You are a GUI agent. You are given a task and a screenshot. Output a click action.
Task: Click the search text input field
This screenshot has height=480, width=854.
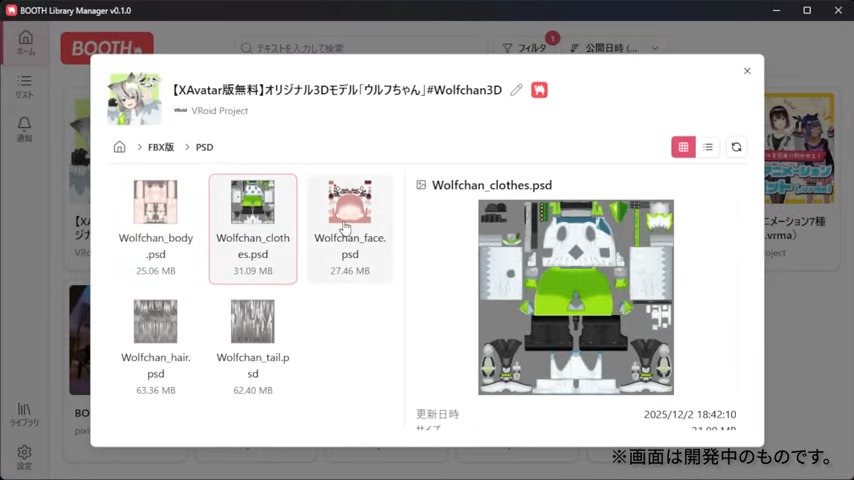click(360, 48)
